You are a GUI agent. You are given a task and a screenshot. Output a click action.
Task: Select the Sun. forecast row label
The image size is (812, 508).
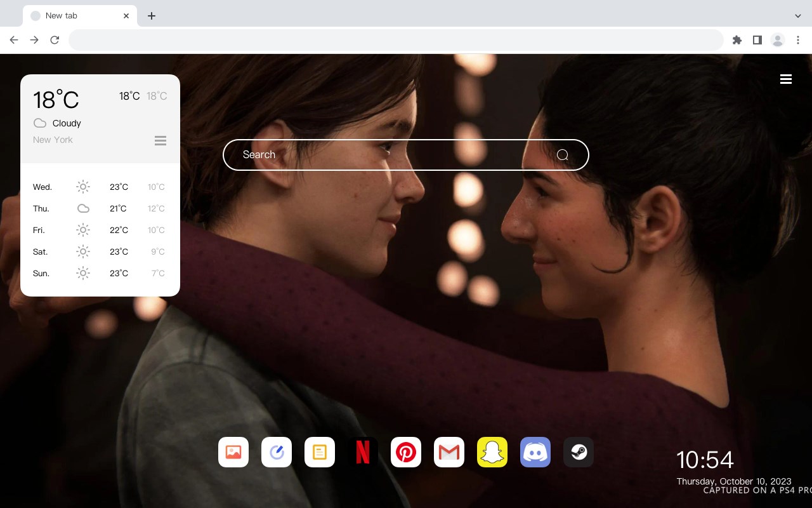coord(41,273)
